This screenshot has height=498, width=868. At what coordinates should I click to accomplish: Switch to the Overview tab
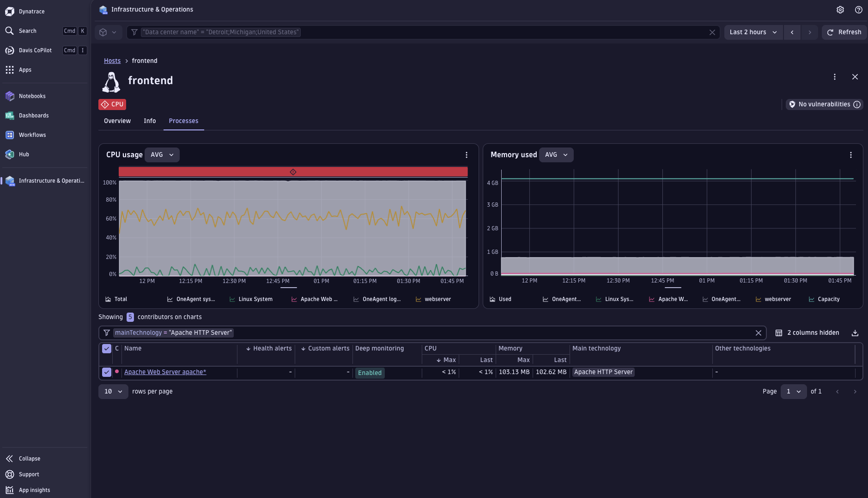[117, 121]
